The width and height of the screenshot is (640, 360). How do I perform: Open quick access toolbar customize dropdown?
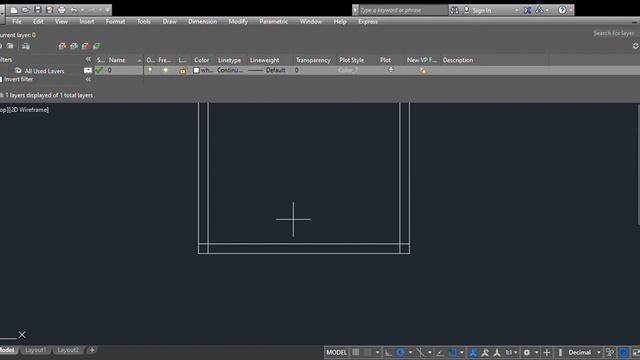[108, 10]
